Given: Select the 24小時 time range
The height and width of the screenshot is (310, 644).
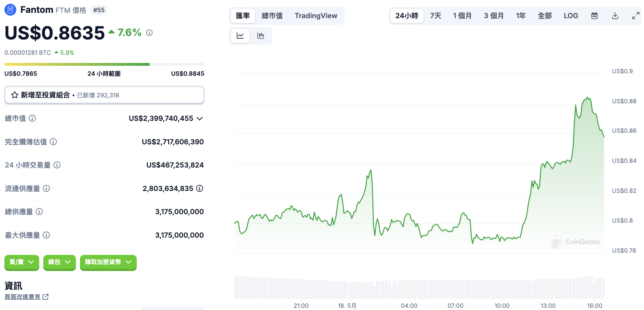Looking at the screenshot, I should pos(407,16).
